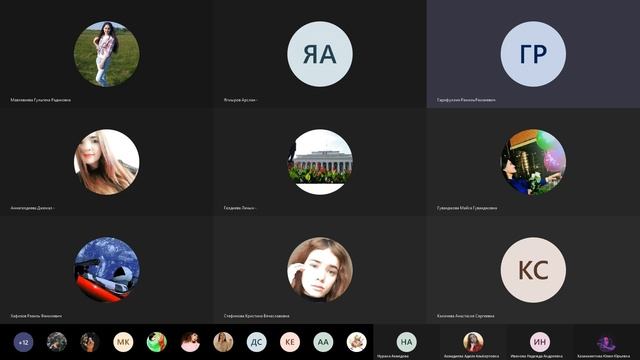Select the КС initials avatar tile
Image resolution: width=640 pixels, height=360 pixels.
(x=533, y=270)
